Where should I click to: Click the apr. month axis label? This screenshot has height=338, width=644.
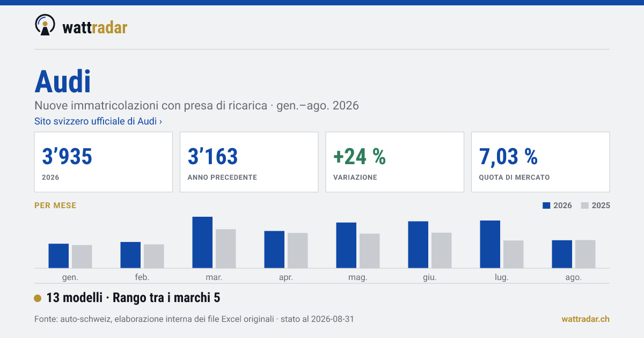(x=286, y=277)
